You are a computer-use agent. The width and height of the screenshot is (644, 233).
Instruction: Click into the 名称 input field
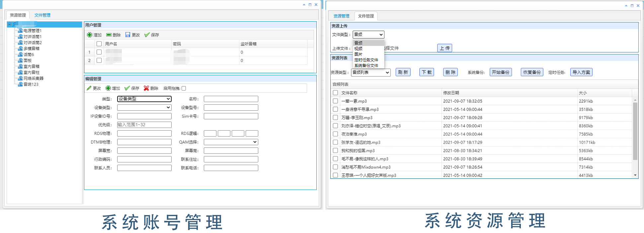pyautogui.click(x=231, y=99)
